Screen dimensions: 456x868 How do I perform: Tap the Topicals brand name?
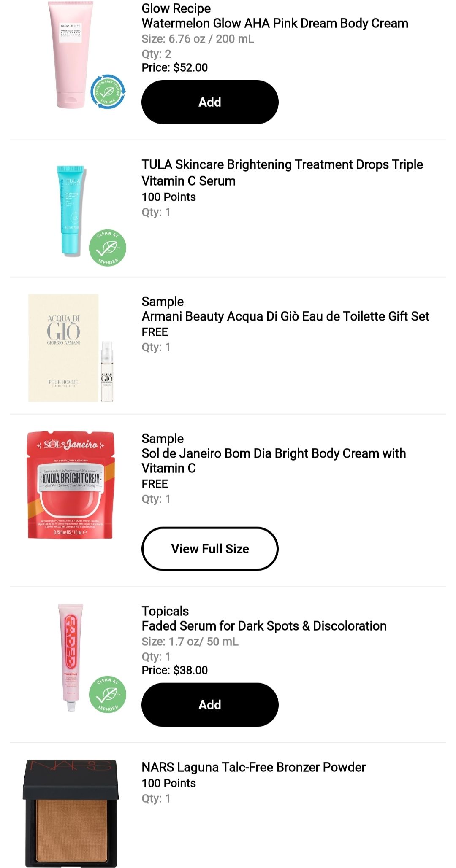[x=165, y=611]
